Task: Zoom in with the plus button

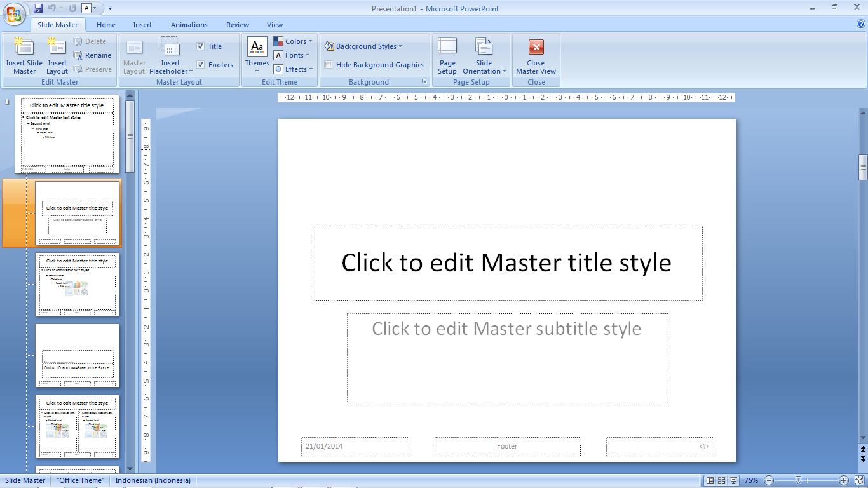Action: 844,480
